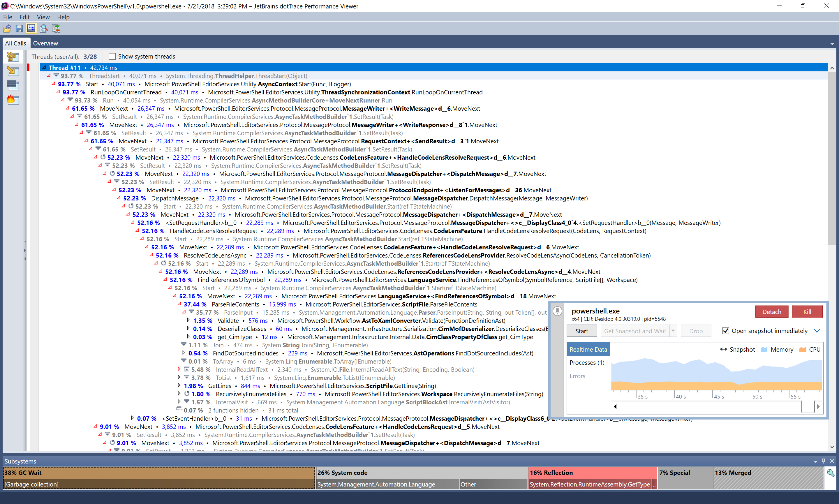The image size is (839, 504).
Task: Click the timeline scroll right arrow
Action: point(818,406)
